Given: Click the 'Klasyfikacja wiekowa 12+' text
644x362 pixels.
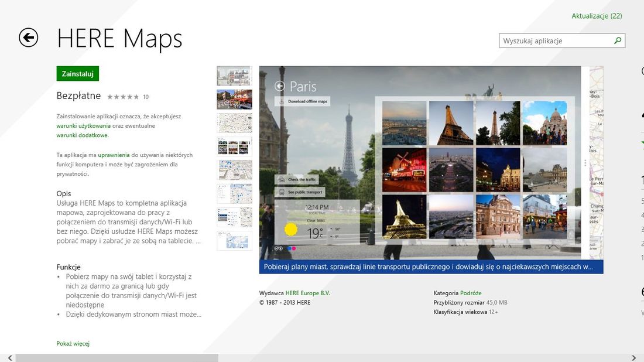Looking at the screenshot, I should click(x=466, y=312).
